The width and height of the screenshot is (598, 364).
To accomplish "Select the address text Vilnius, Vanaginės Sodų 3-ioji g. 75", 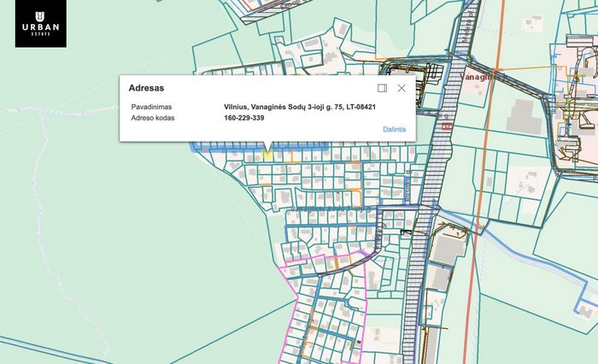I will (283, 107).
